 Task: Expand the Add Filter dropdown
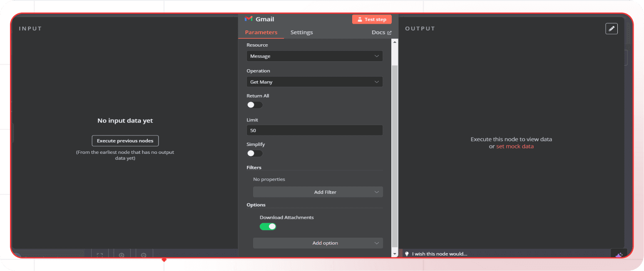point(318,192)
